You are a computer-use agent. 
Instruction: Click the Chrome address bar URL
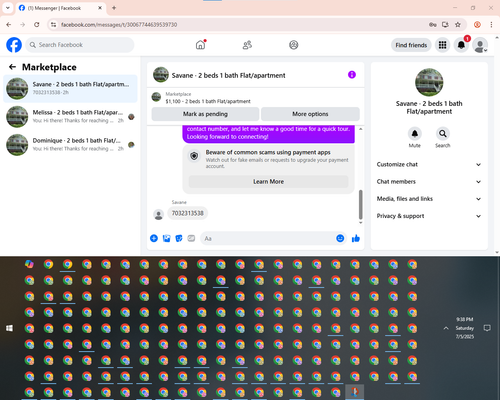(119, 25)
